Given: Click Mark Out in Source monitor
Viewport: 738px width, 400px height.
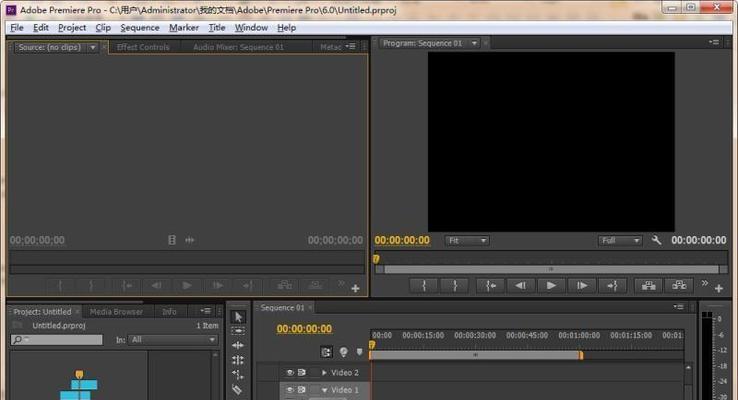Looking at the screenshot, I should point(91,285).
